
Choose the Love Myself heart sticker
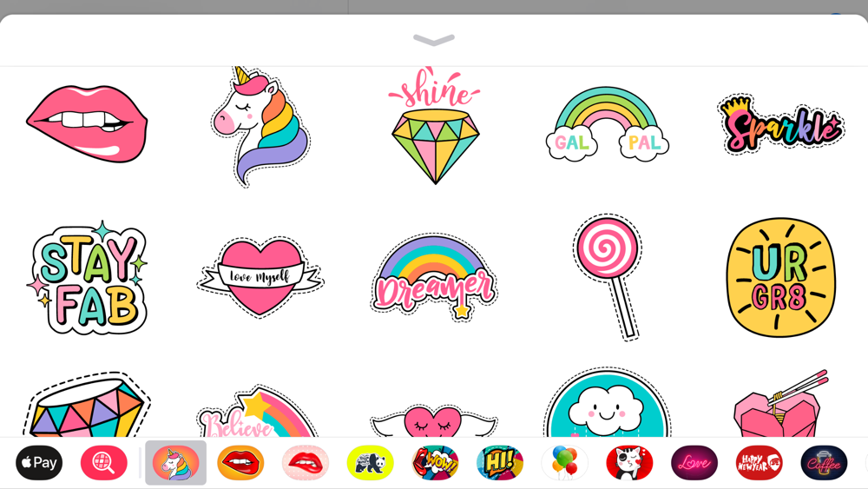tap(260, 277)
